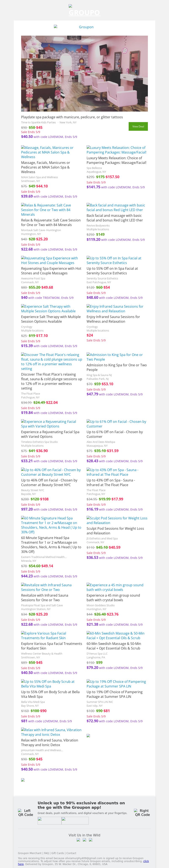
Task: Open the pink kids spa photo
Action: click(84, 73)
